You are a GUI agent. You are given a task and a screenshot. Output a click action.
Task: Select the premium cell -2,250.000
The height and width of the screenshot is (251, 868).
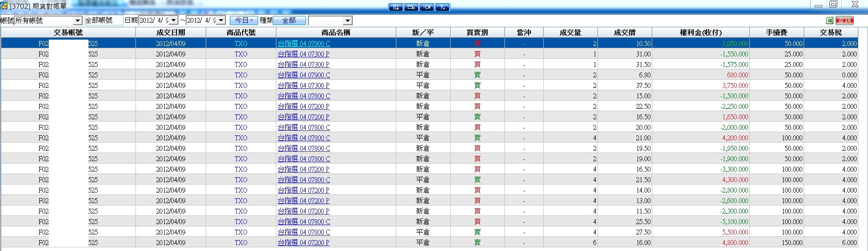701,106
